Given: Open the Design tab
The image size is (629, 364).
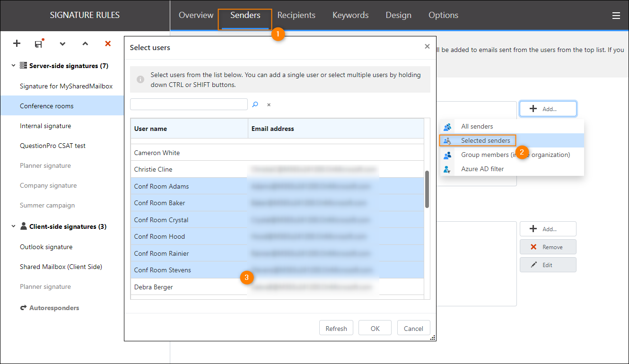Looking at the screenshot, I should (398, 15).
